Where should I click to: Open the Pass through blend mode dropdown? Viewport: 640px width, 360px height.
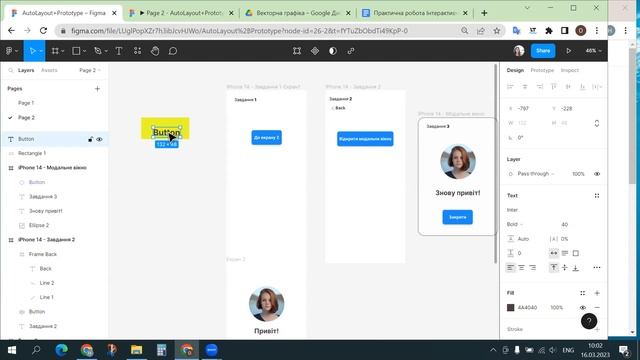click(x=536, y=174)
